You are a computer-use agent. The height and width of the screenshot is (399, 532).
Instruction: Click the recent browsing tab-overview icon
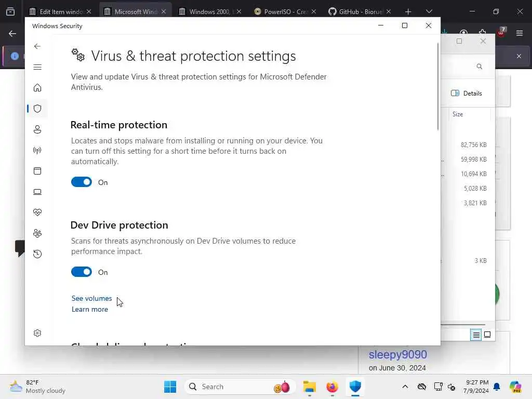pyautogui.click(x=10, y=11)
